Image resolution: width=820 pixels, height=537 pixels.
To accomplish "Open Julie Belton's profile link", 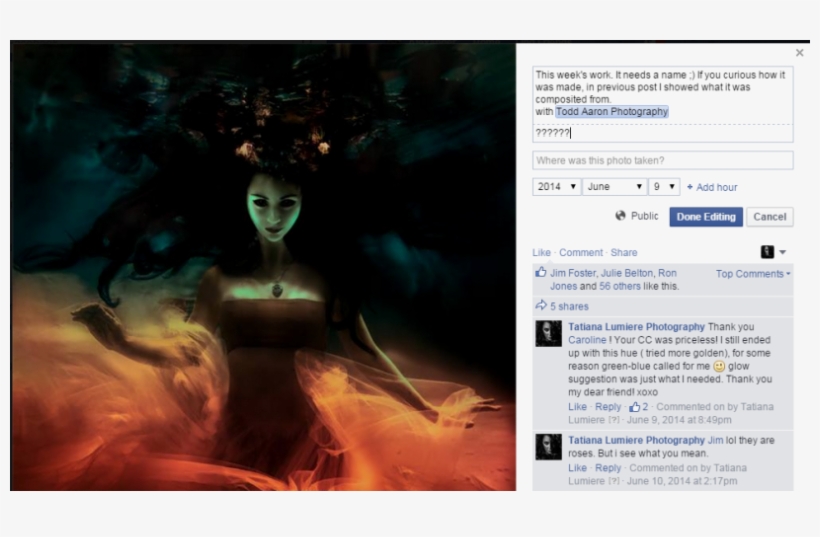I will [627, 273].
